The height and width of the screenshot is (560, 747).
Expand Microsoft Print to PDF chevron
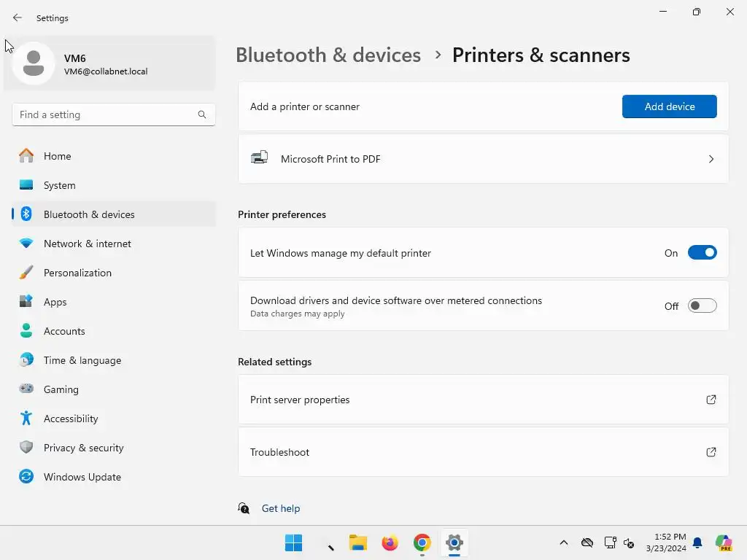(711, 159)
